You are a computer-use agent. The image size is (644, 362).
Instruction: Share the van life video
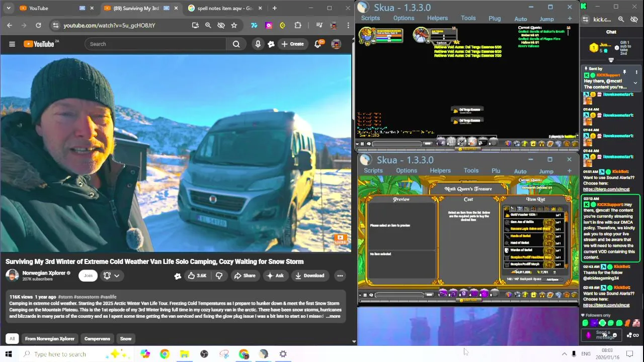[x=245, y=276]
